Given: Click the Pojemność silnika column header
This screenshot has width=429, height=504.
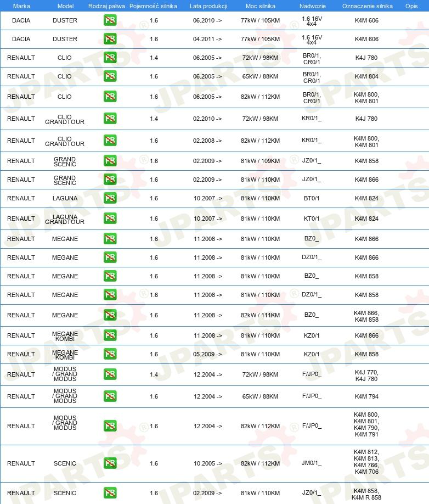Looking at the screenshot, I should click(x=153, y=6).
